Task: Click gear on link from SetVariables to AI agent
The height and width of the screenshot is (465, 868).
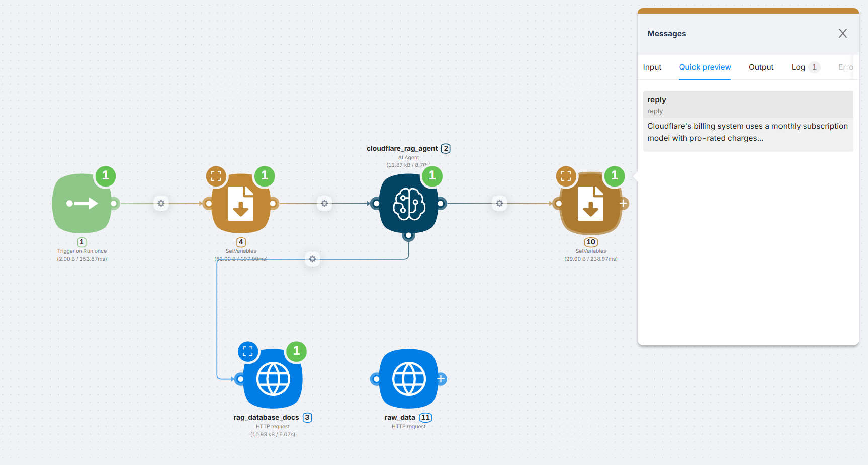Action: coord(324,204)
